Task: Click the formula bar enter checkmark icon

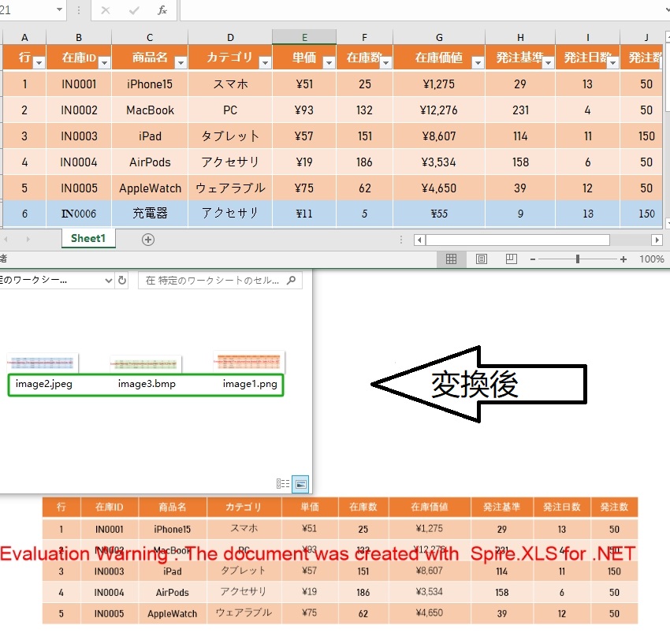Action: click(134, 10)
